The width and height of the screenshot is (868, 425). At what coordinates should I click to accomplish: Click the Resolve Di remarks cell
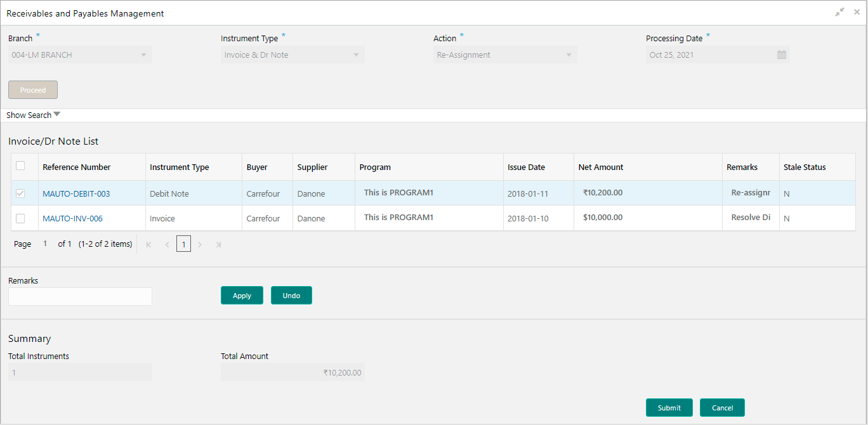tap(751, 217)
